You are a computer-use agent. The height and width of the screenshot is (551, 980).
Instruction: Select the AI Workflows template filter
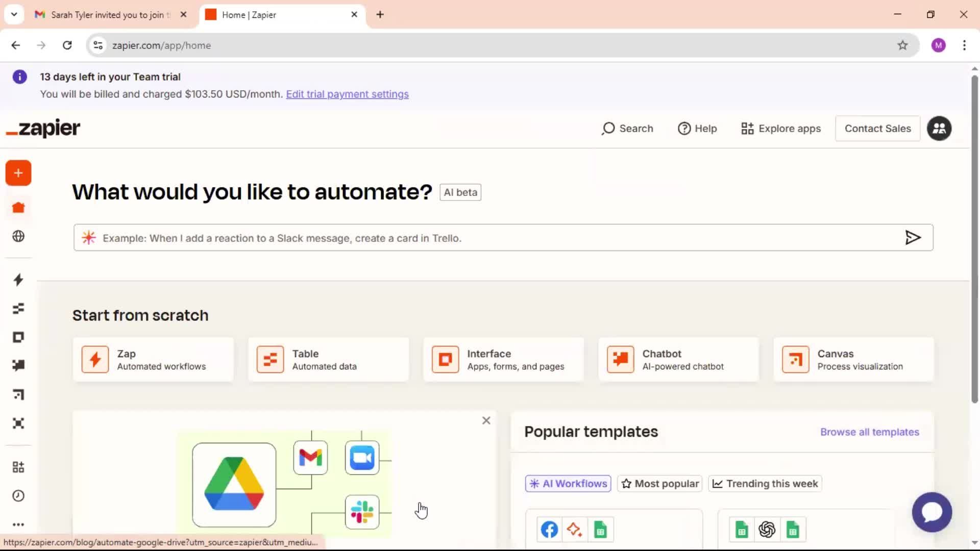[568, 484]
